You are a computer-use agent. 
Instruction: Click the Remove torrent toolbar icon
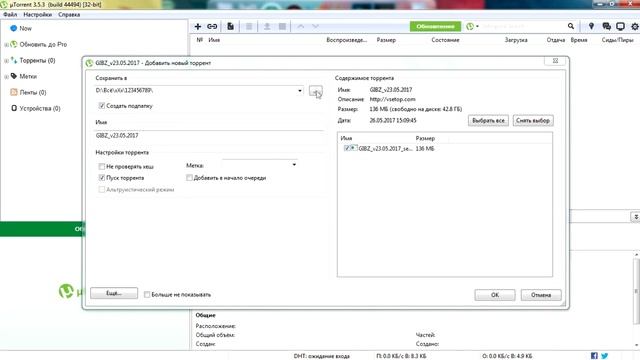(249, 27)
